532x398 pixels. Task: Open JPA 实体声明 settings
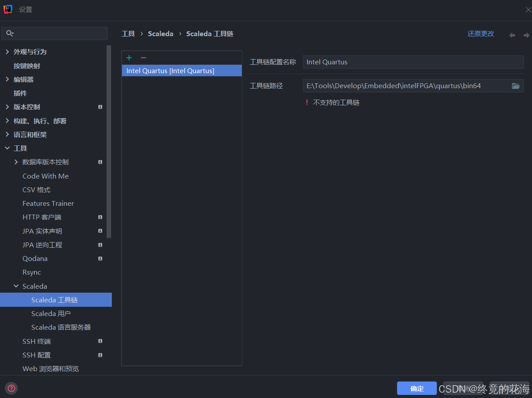[x=42, y=231]
